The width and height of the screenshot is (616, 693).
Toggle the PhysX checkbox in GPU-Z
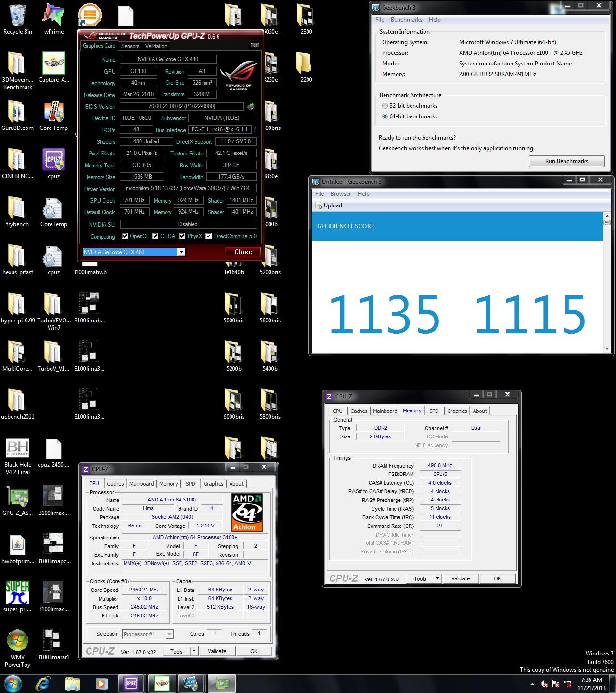[182, 236]
